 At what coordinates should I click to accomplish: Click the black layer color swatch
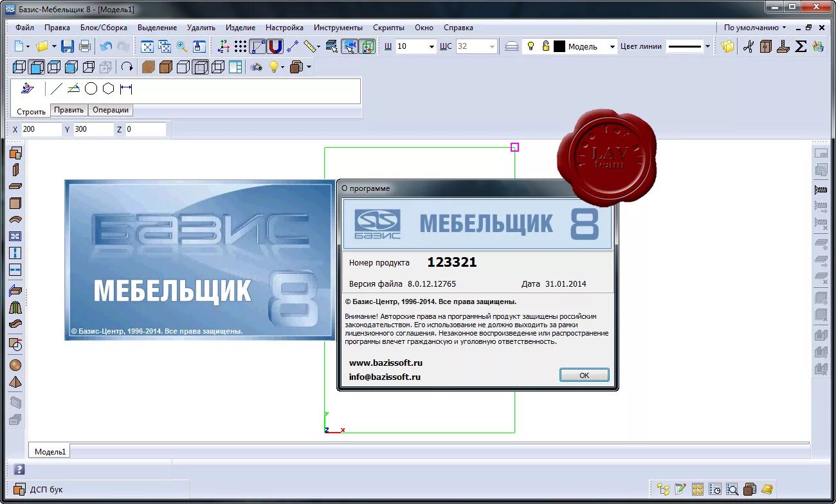click(559, 46)
